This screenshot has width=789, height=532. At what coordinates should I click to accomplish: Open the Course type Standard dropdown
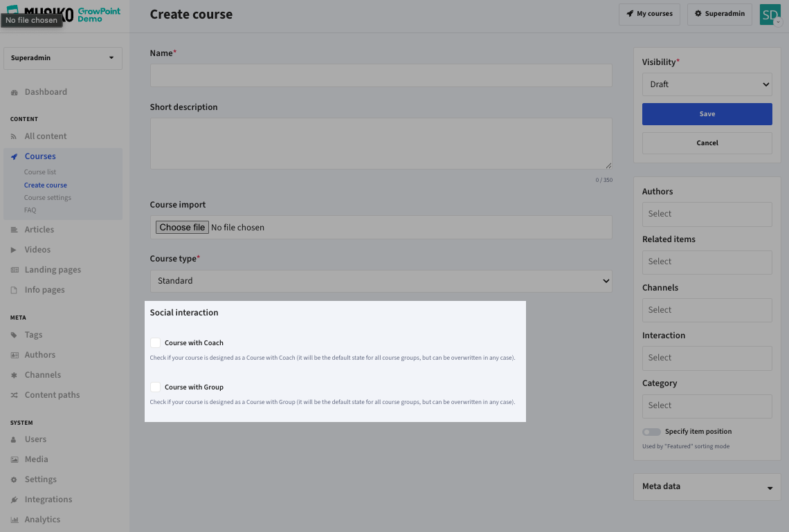tap(381, 281)
